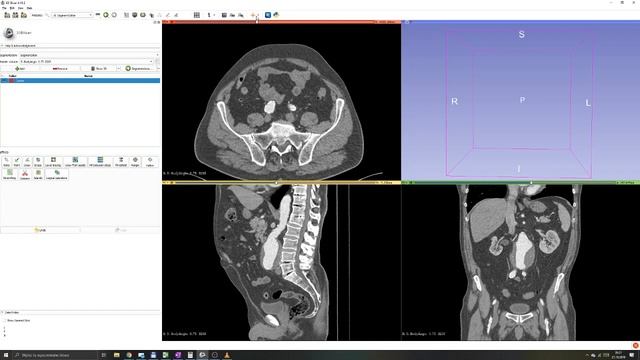
Task: Select the highlighted segment row in table
Action: [80, 80]
